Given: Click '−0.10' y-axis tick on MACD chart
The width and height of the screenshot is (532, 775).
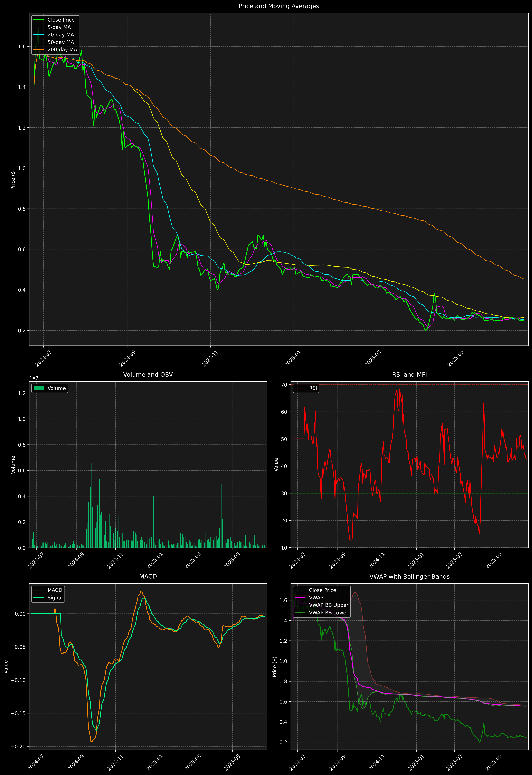Looking at the screenshot, I should tap(18, 680).
